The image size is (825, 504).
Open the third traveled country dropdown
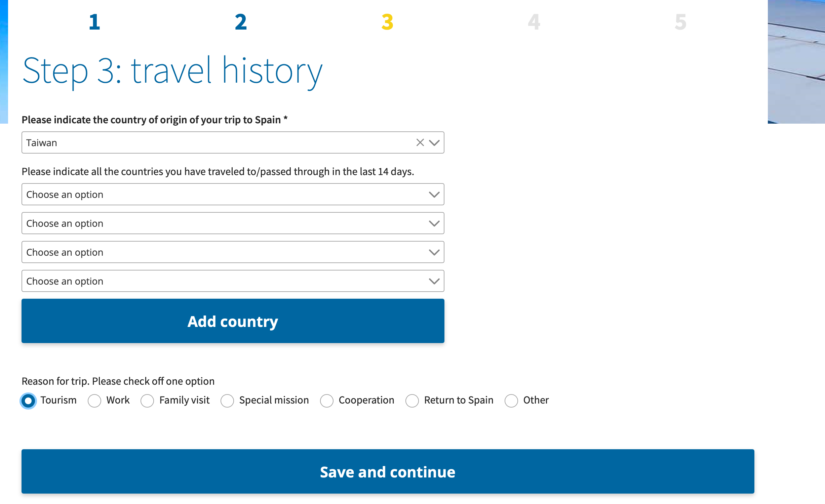(x=233, y=252)
